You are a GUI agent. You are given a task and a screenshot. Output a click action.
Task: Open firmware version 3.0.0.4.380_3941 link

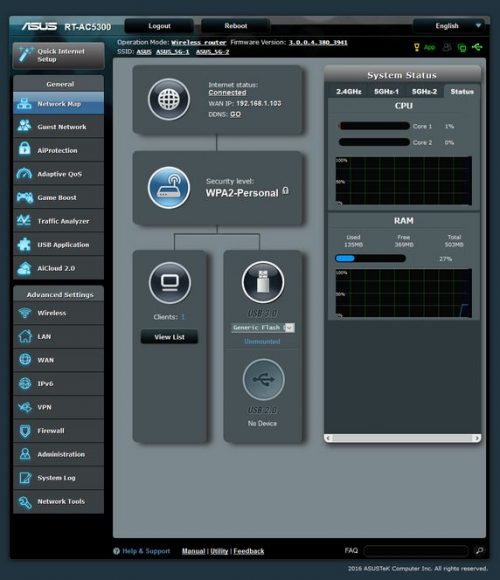point(318,43)
